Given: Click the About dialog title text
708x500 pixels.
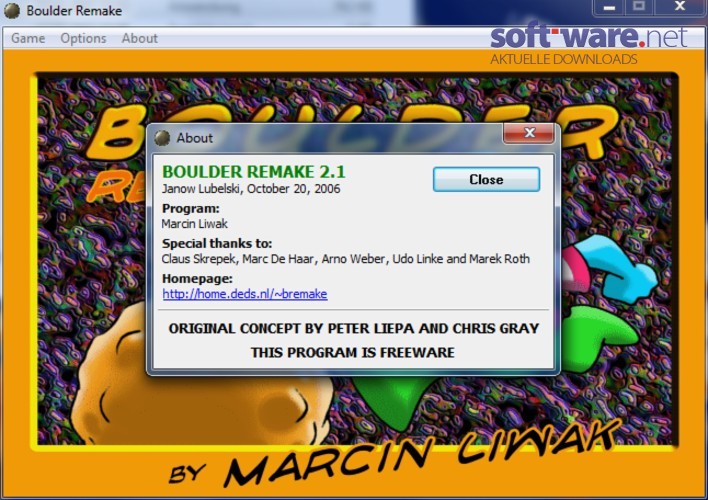Looking at the screenshot, I should click(x=195, y=138).
